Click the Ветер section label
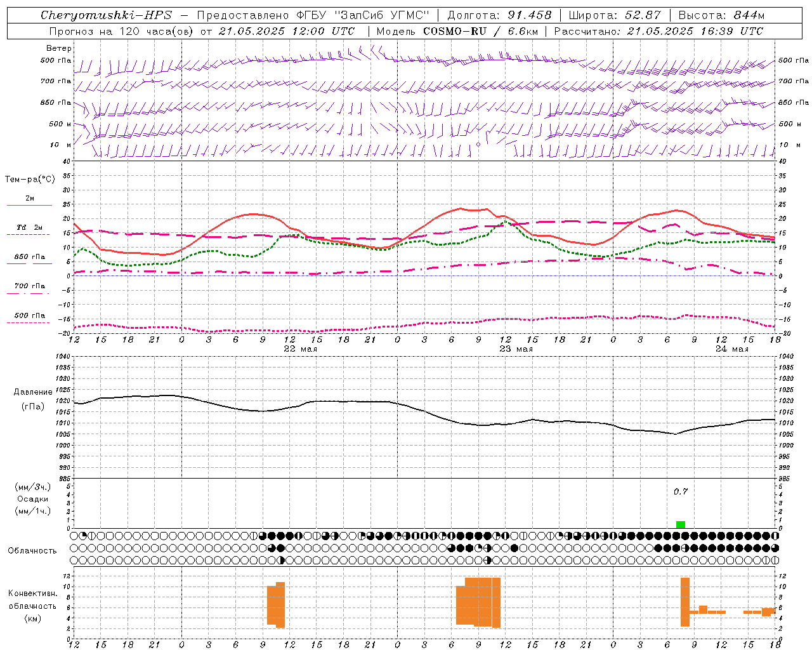This screenshot has height=650, width=812. pyautogui.click(x=59, y=48)
